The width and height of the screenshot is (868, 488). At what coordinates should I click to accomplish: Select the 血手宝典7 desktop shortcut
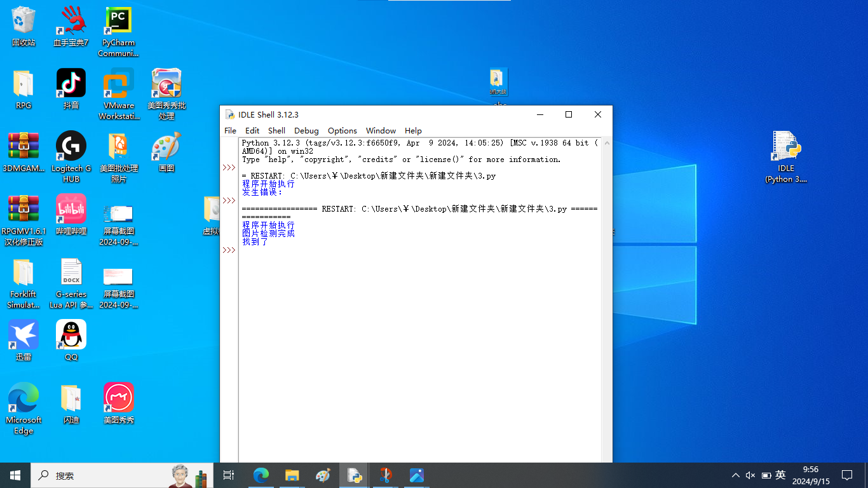[71, 26]
